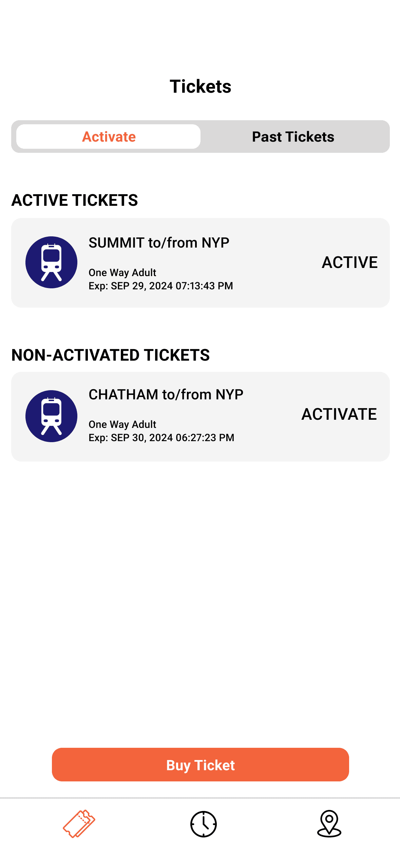Open the SUMMIT to/from NYP ticket
Viewport: 400px width, 868px height.
[200, 263]
